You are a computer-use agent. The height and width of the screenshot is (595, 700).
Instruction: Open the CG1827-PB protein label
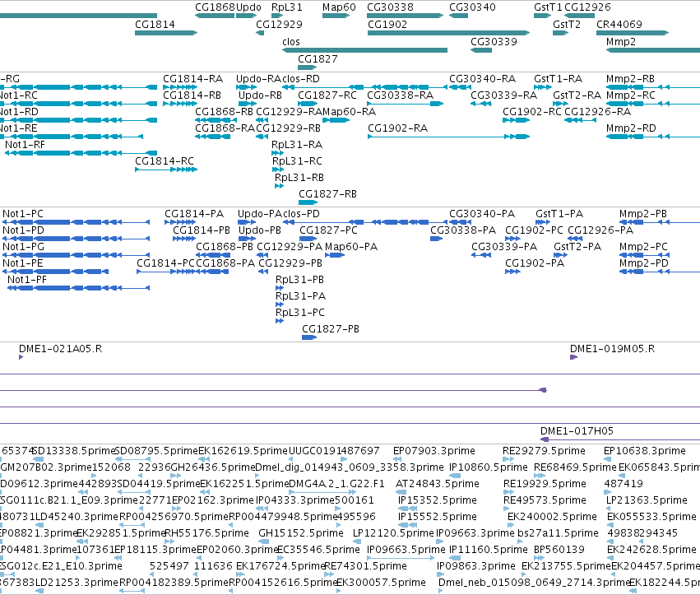click(x=331, y=328)
